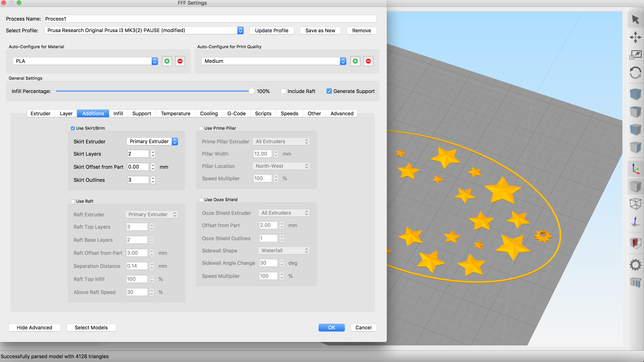Click the add material green plus
This screenshot has width=644, height=362.
(x=167, y=61)
